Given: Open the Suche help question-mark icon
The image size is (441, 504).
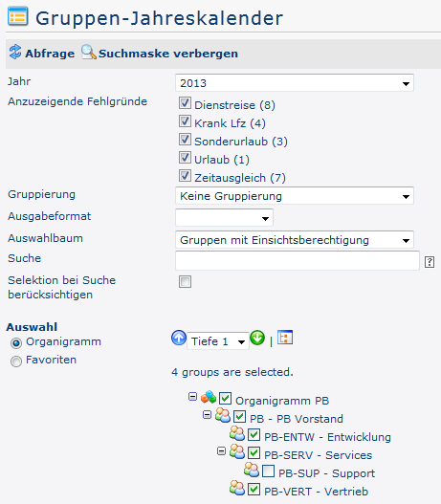Looking at the screenshot, I should pyautogui.click(x=430, y=262).
